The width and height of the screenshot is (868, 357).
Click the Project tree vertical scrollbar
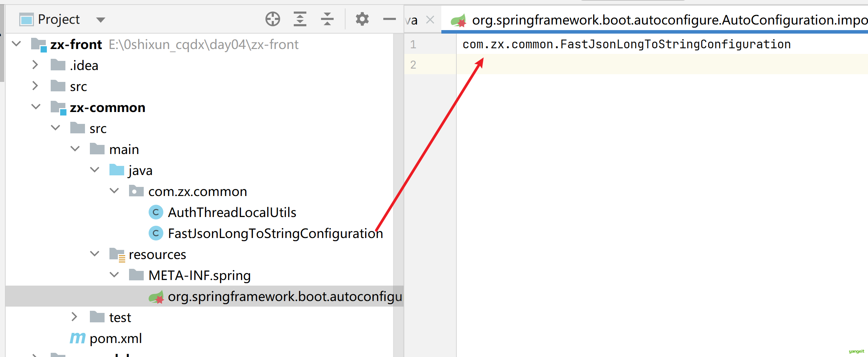(x=398, y=195)
